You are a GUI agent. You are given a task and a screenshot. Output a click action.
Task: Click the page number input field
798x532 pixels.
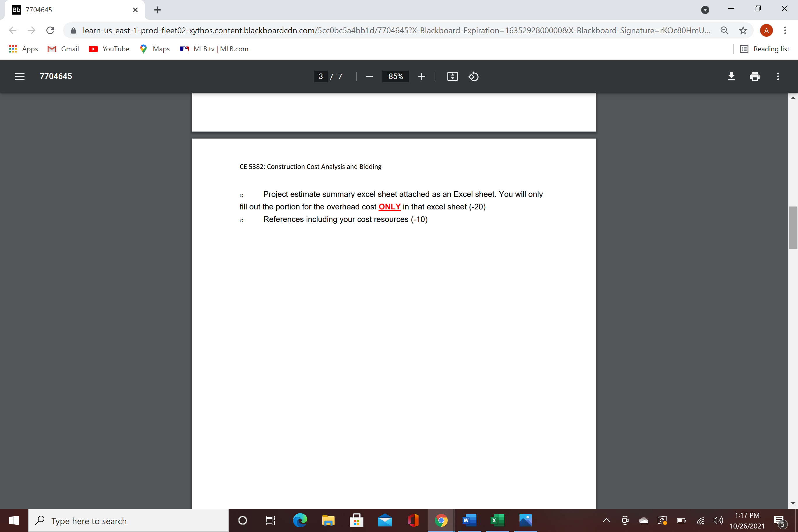[320, 76]
